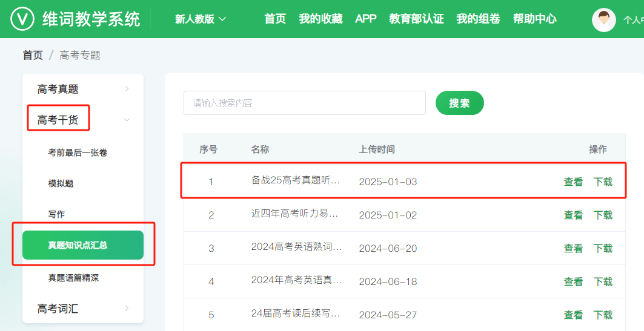Expand the 高考词汇 chevron arrow
Image resolution: width=644 pixels, height=331 pixels.
127,309
